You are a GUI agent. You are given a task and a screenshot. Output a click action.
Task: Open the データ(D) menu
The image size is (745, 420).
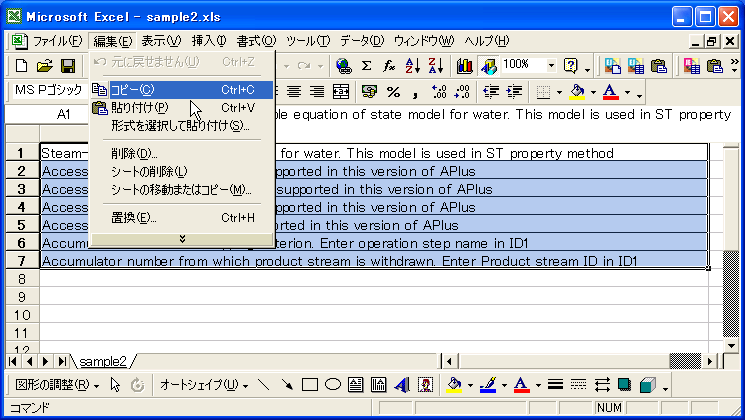(362, 41)
